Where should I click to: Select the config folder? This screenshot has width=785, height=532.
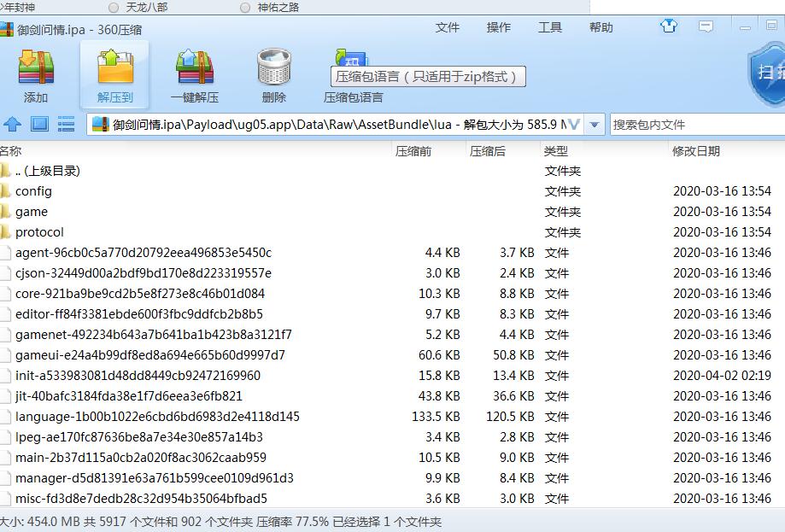click(33, 191)
